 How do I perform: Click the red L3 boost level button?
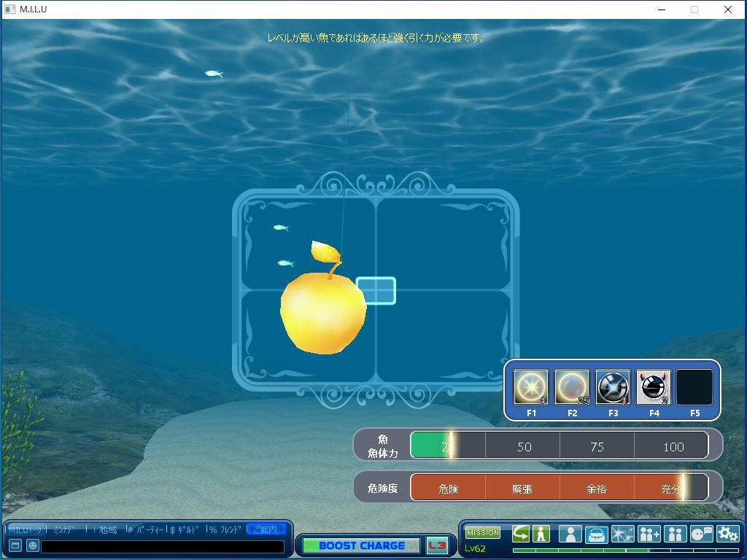point(438,545)
